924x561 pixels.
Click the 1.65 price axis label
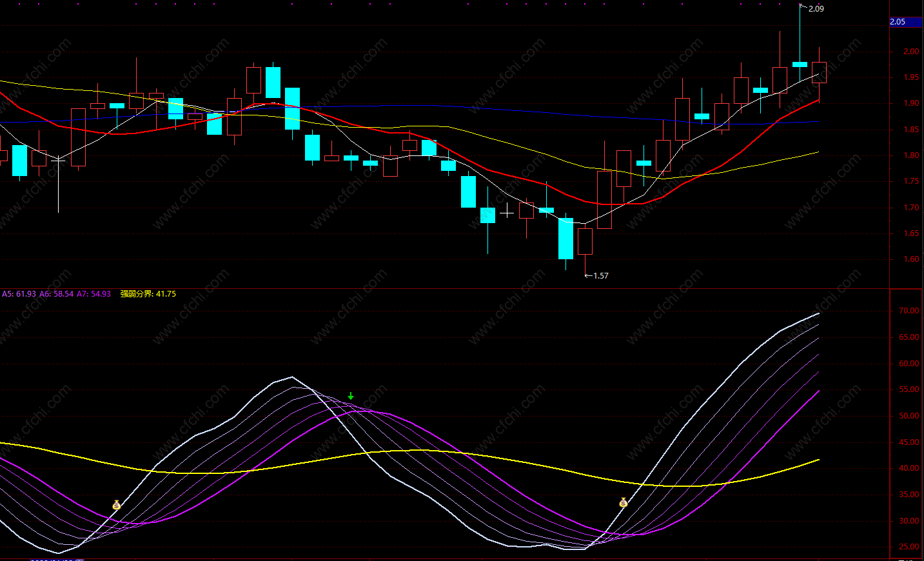(911, 233)
